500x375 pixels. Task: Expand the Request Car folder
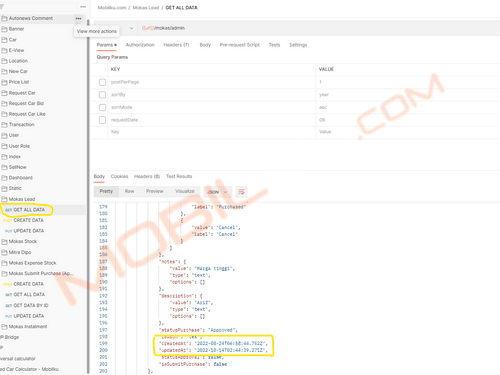(x=19, y=93)
